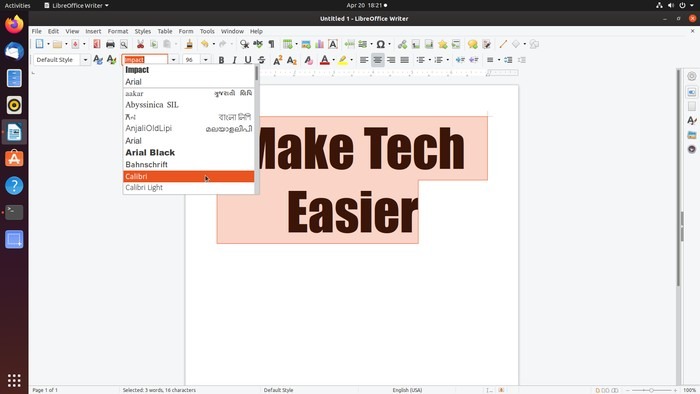Open special character dropdown arrow
This screenshot has height=394, width=700.
pos(389,44)
